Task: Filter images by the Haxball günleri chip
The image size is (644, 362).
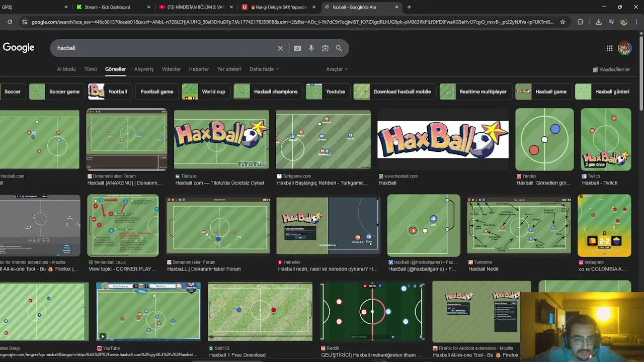Action: pyautogui.click(x=603, y=92)
